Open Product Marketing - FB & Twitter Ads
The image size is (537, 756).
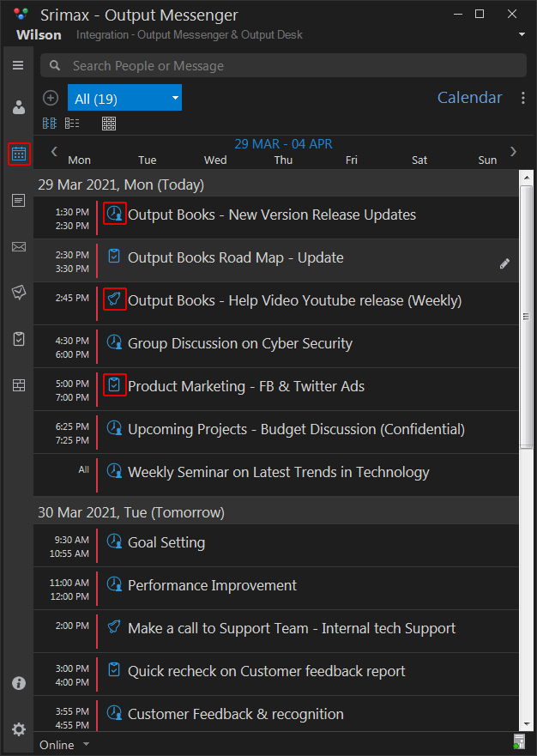pos(276,389)
